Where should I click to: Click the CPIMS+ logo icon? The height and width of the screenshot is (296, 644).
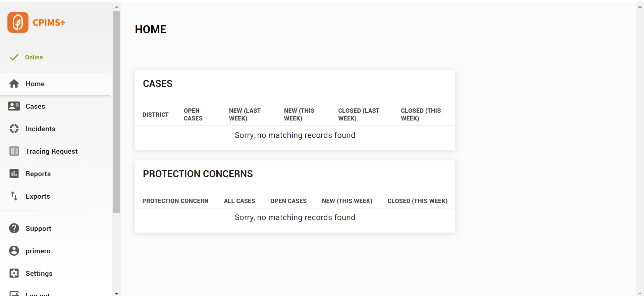pyautogui.click(x=18, y=22)
